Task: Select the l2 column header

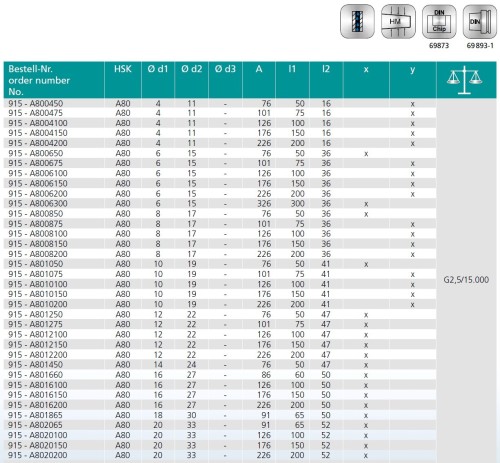Action: pyautogui.click(x=326, y=69)
